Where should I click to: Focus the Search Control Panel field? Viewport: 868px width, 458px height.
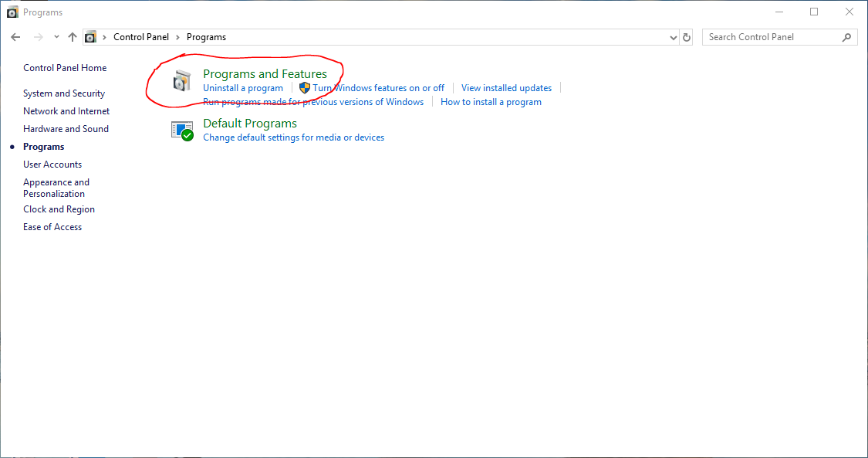[x=780, y=37]
